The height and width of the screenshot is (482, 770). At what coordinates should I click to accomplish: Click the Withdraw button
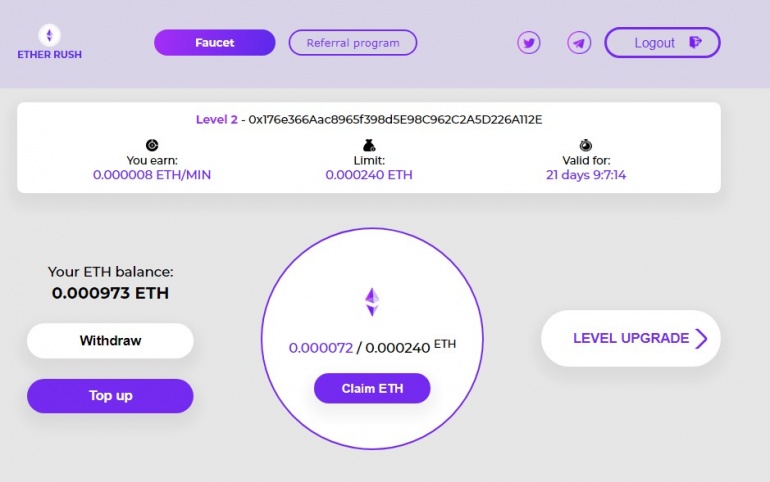point(110,341)
